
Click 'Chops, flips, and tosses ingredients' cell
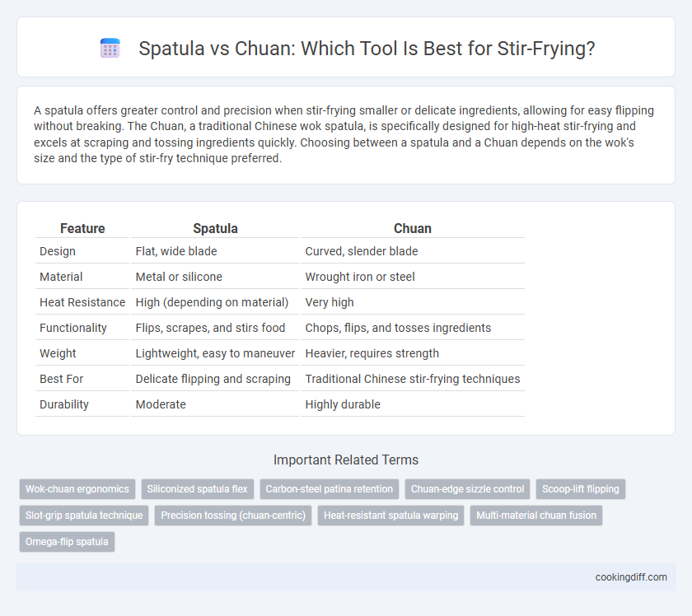(413, 328)
